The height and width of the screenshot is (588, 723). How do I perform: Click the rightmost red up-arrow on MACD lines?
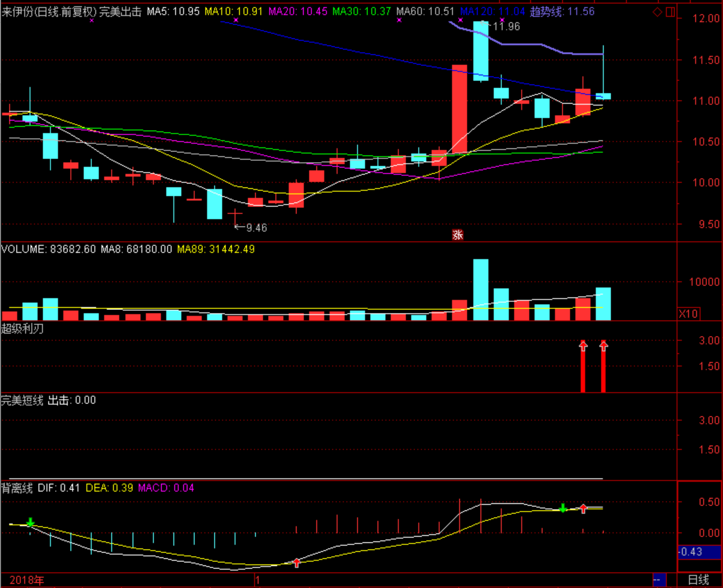583,509
